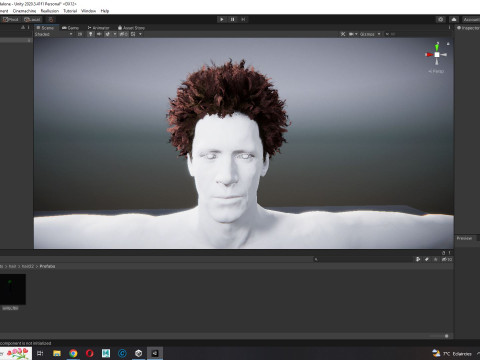Image resolution: width=480 pixels, height=360 pixels.
Task: Select the Inspector tab
Action: [468, 28]
